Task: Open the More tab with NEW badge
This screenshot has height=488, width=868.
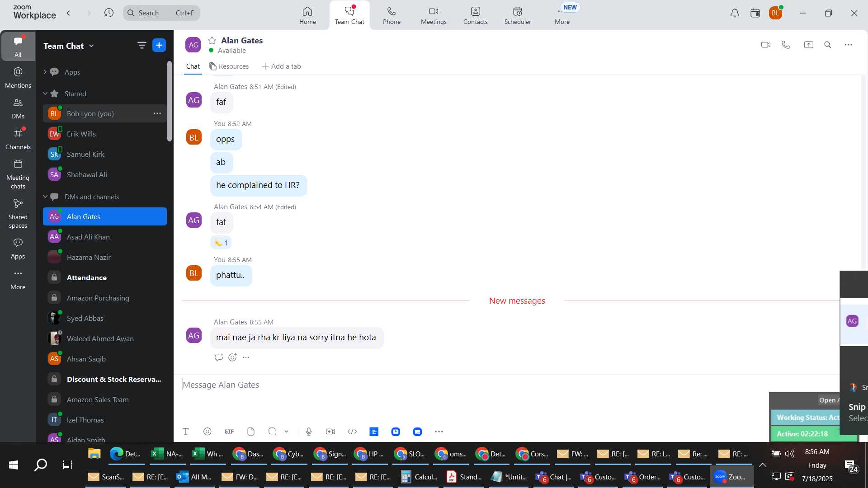Action: [562, 15]
